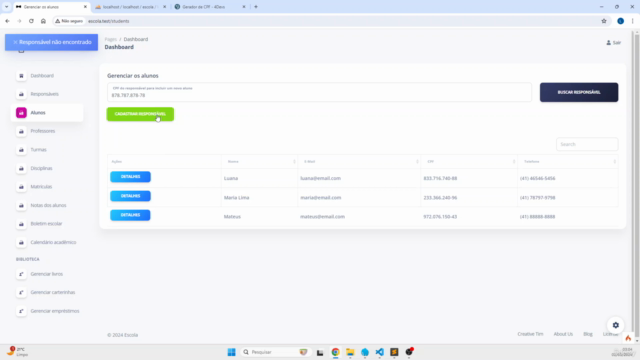640x360 pixels.
Task: Click the table Search field
Action: point(587,144)
